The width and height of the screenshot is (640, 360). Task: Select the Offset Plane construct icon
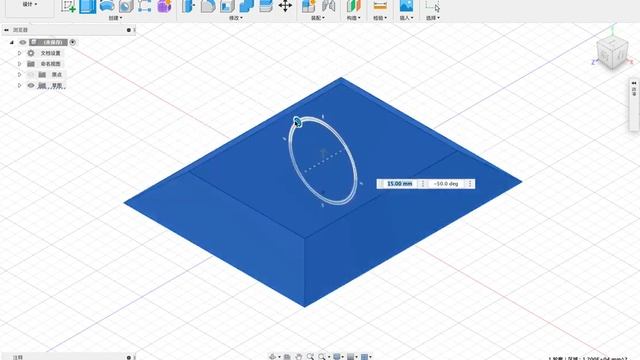pyautogui.click(x=353, y=6)
